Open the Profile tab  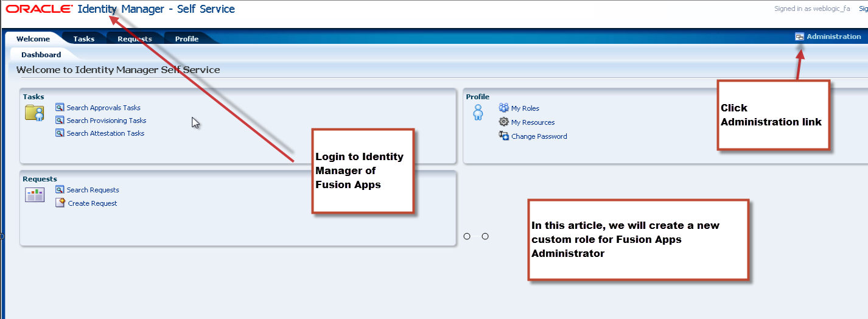187,38
